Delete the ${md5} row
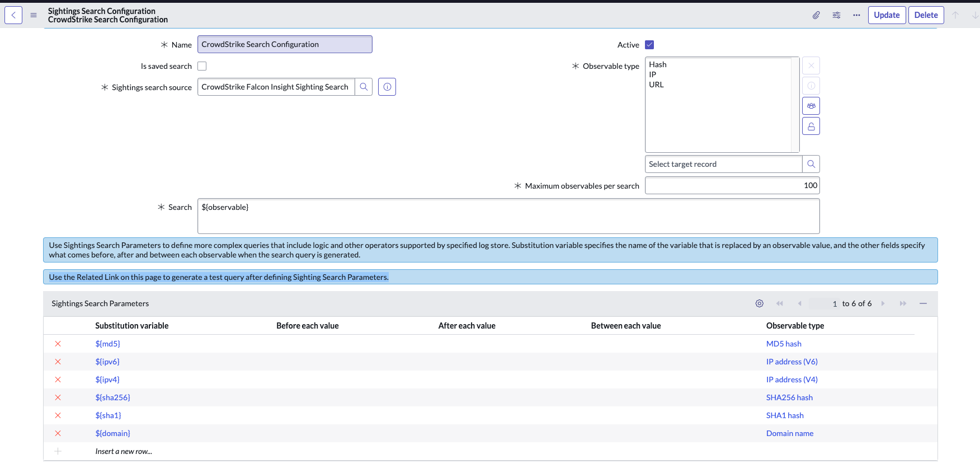 58,344
